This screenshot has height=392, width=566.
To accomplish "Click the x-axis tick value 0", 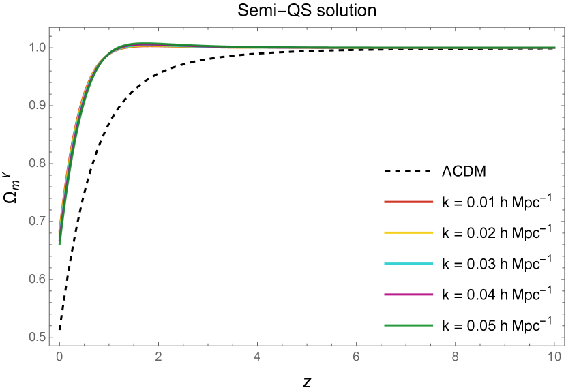I will [x=59, y=357].
